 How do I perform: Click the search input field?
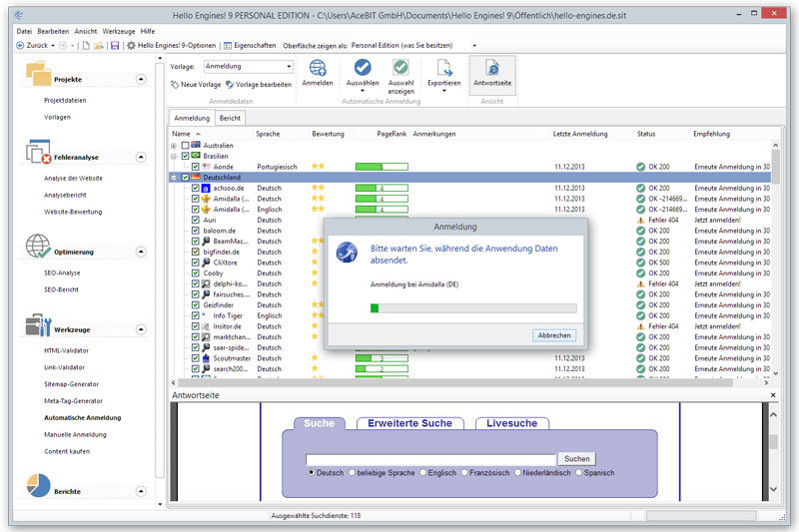point(430,459)
